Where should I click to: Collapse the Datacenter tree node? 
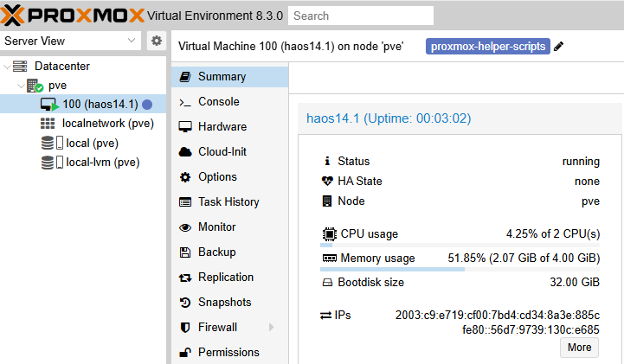point(7,66)
